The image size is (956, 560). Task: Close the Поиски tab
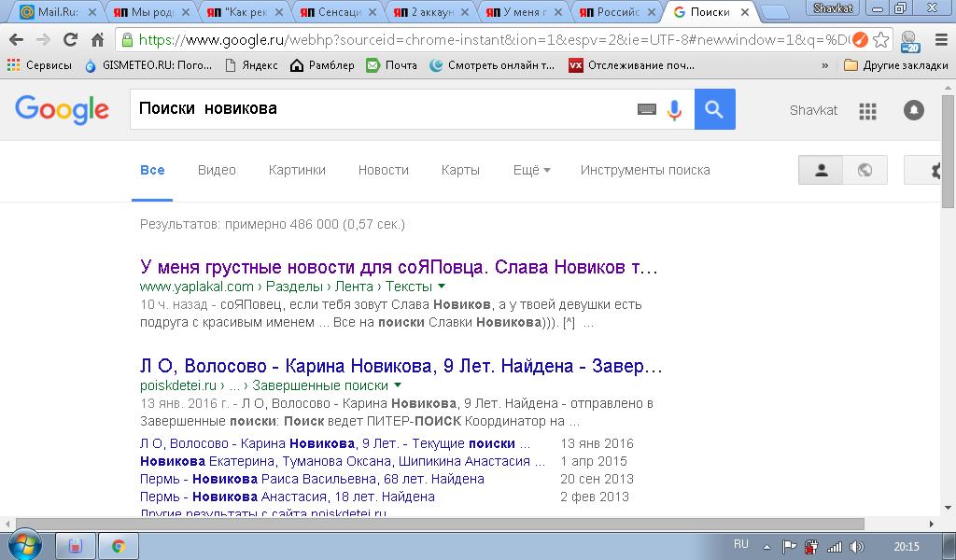point(744,12)
